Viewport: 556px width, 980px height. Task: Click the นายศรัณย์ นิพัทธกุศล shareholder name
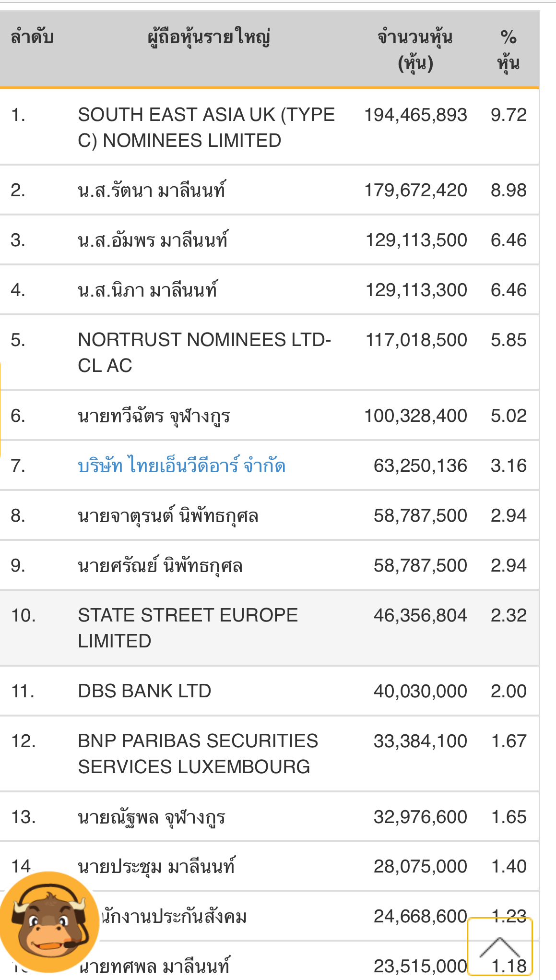click(x=160, y=566)
